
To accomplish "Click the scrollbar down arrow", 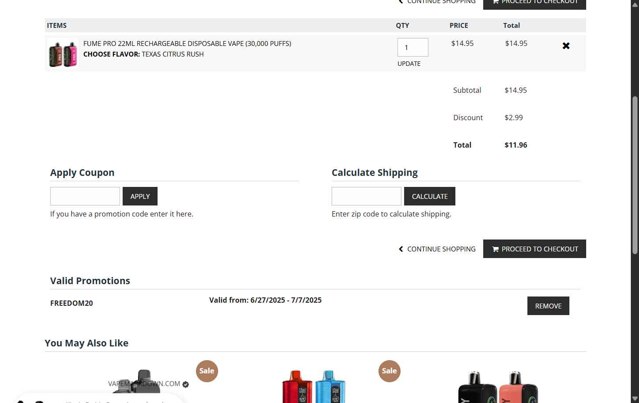I will pyautogui.click(x=635, y=399).
